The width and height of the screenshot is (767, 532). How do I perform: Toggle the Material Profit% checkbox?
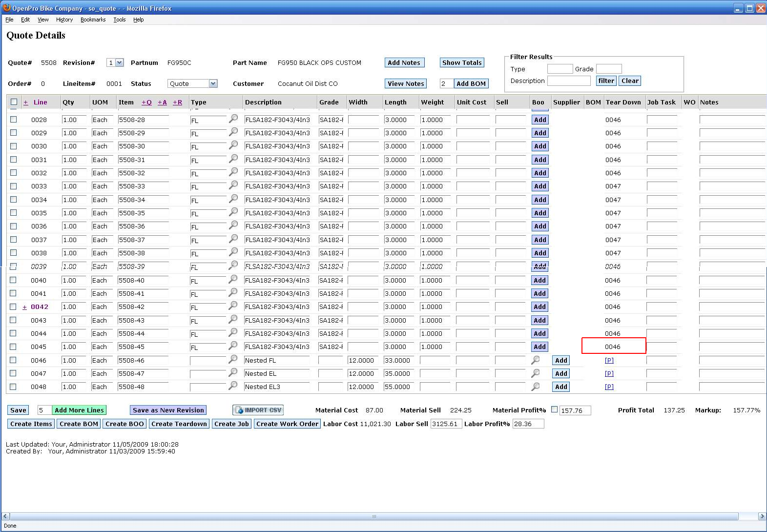tap(554, 409)
